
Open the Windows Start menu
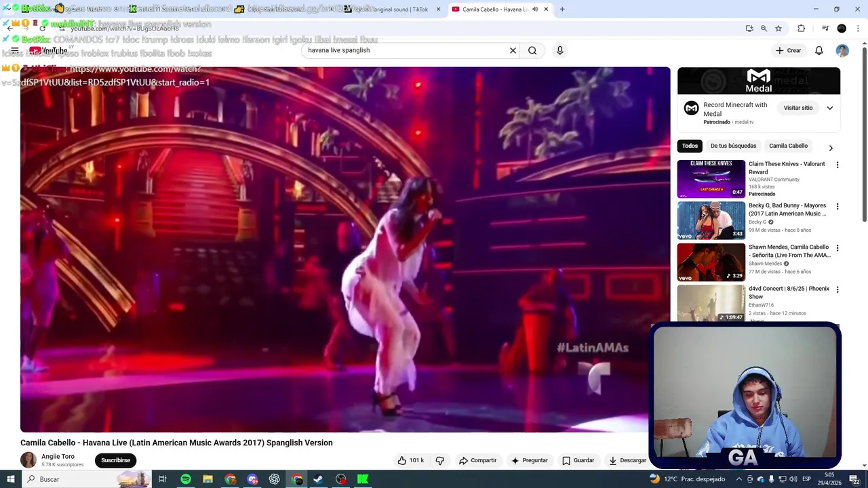pos(10,479)
